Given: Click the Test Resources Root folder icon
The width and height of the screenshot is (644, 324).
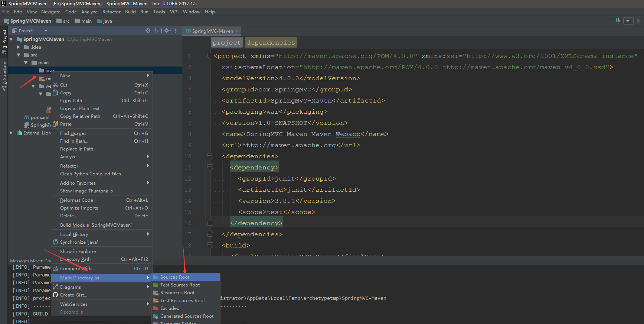Looking at the screenshot, I should [x=156, y=301].
